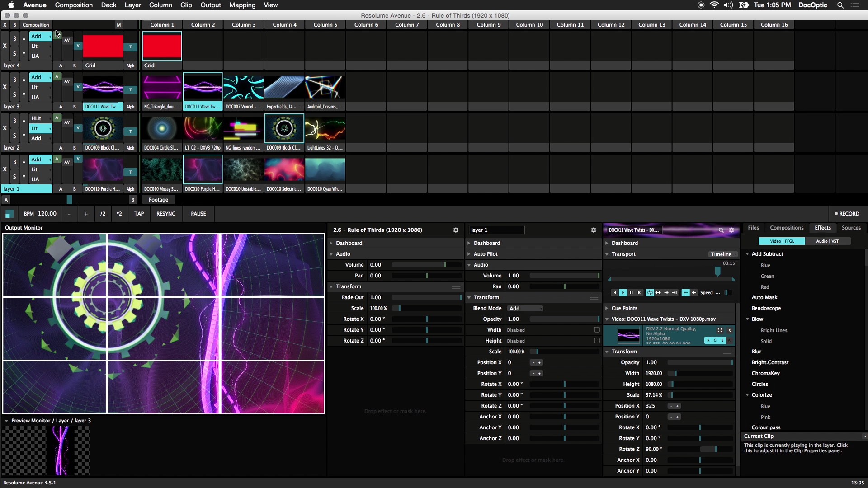
Task: Toggle visibility X button on layer 3
Action: coord(5,86)
